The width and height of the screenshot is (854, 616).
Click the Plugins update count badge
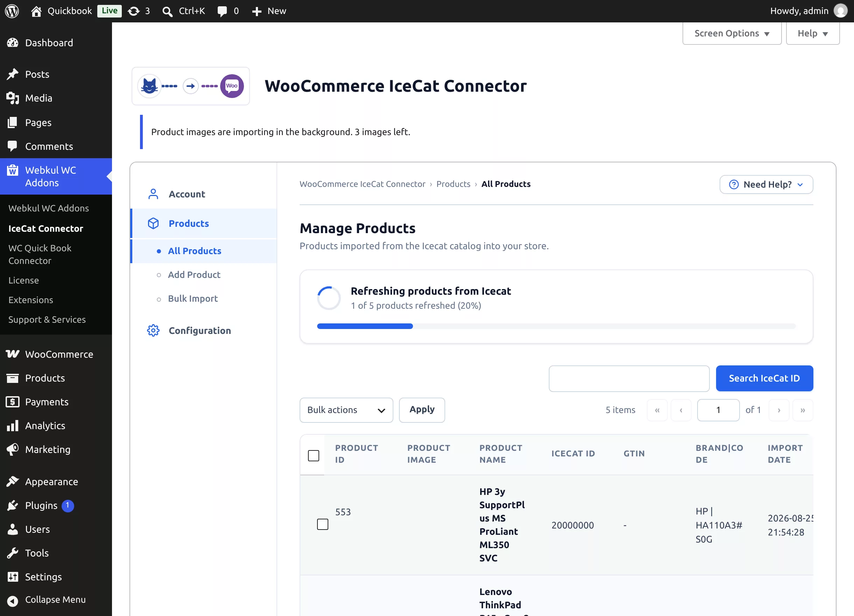(x=68, y=505)
